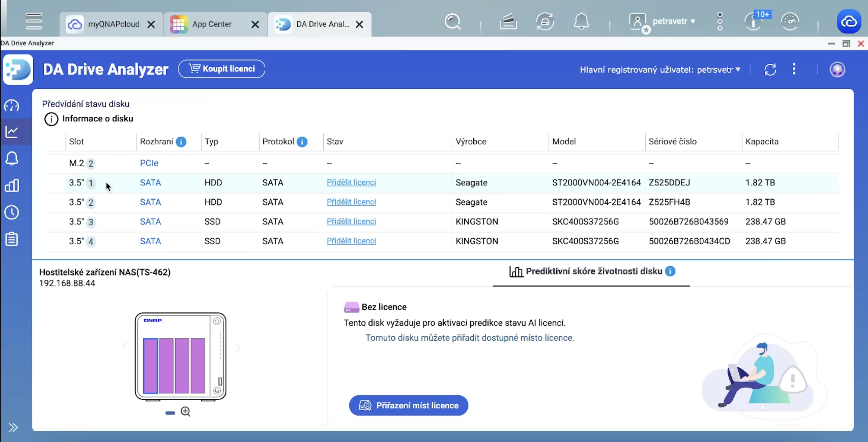868x442 pixels.
Task: Click the Koupit licenci button
Action: (222, 69)
